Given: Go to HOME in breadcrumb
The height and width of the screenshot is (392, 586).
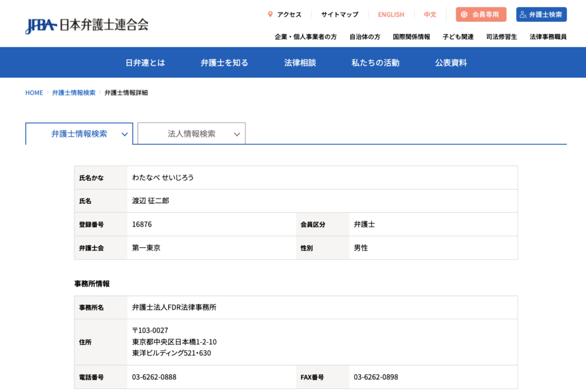Looking at the screenshot, I should click(34, 93).
